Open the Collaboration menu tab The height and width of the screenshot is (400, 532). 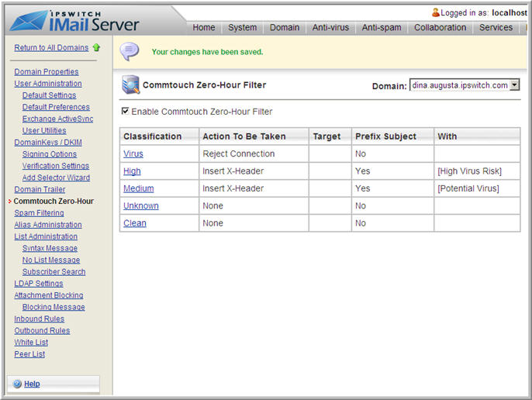[440, 27]
